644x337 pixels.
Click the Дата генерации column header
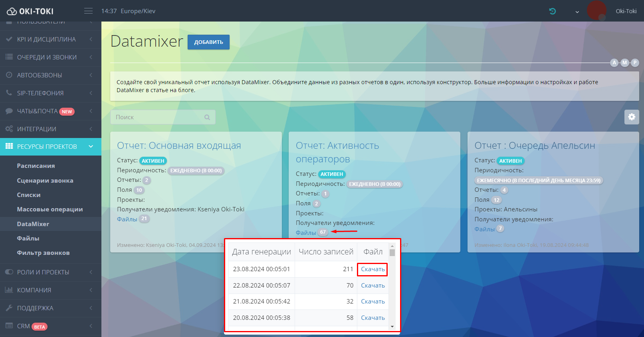262,252
